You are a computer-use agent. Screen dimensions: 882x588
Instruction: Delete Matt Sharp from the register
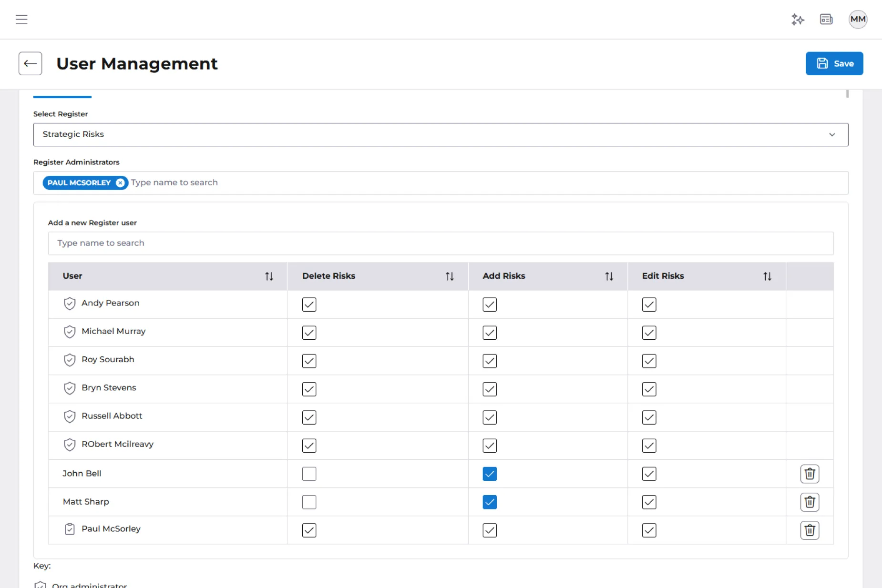[x=810, y=502]
